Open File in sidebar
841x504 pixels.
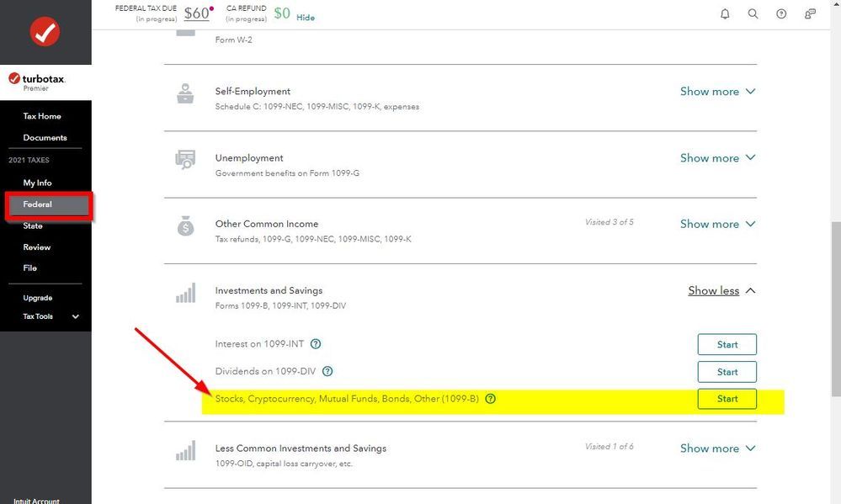coord(30,268)
